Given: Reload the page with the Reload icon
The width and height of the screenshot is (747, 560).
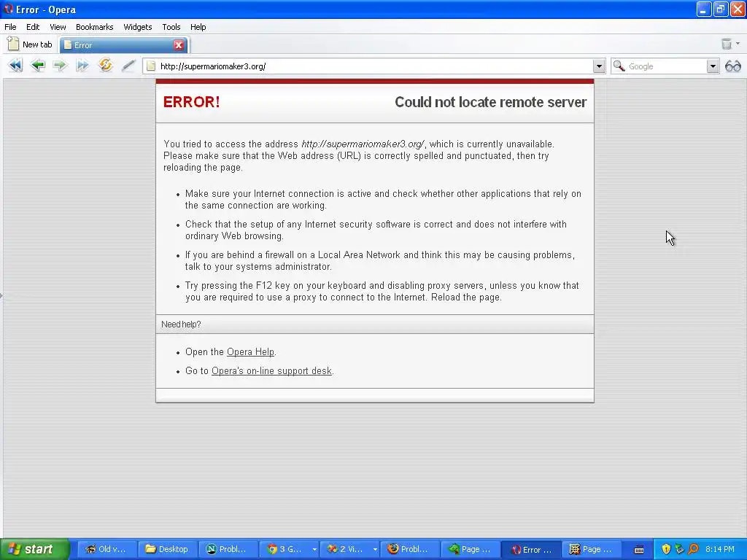Looking at the screenshot, I should [x=105, y=65].
